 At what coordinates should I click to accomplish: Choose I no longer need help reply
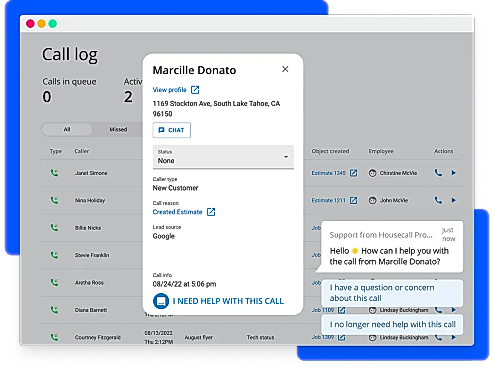point(392,324)
